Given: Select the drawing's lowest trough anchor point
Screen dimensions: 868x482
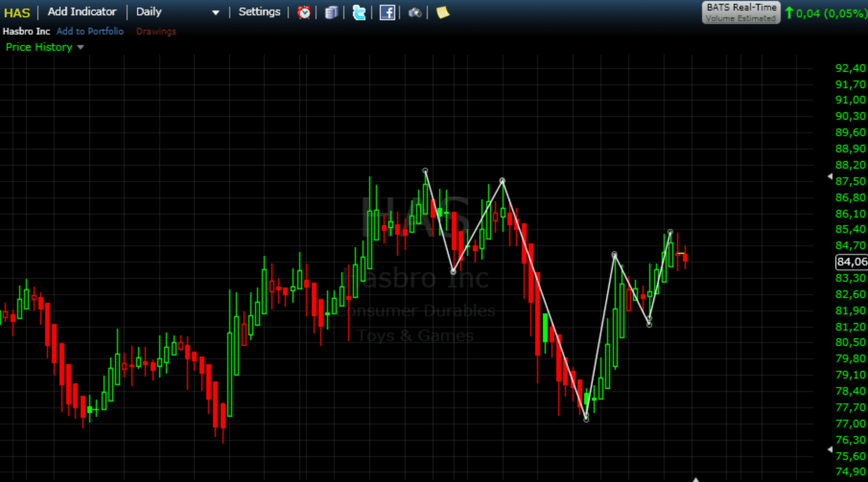Looking at the screenshot, I should (586, 419).
